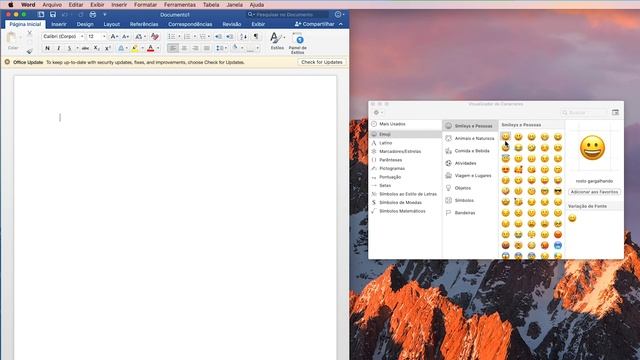
Task: Expand the numbered list dropdown arrow
Action: point(194,37)
